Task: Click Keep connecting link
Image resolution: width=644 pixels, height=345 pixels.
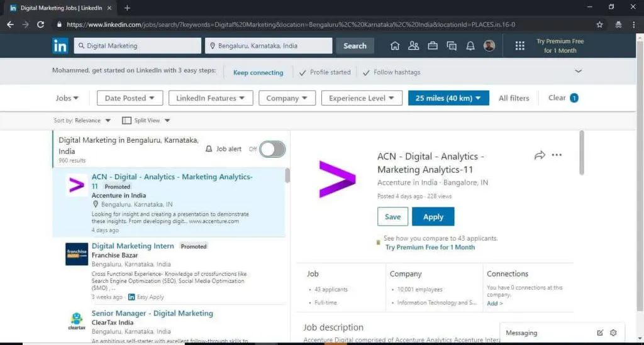Action: click(258, 73)
